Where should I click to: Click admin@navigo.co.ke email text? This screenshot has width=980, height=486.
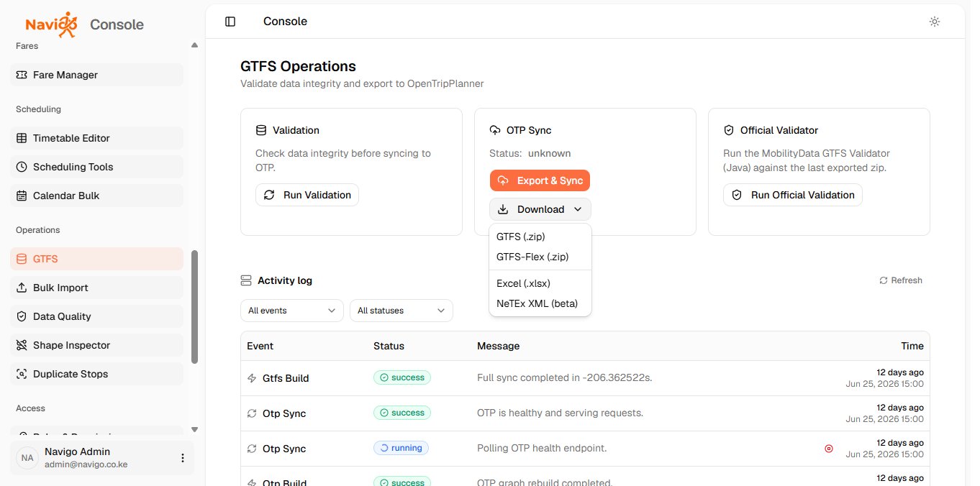[x=86, y=464]
